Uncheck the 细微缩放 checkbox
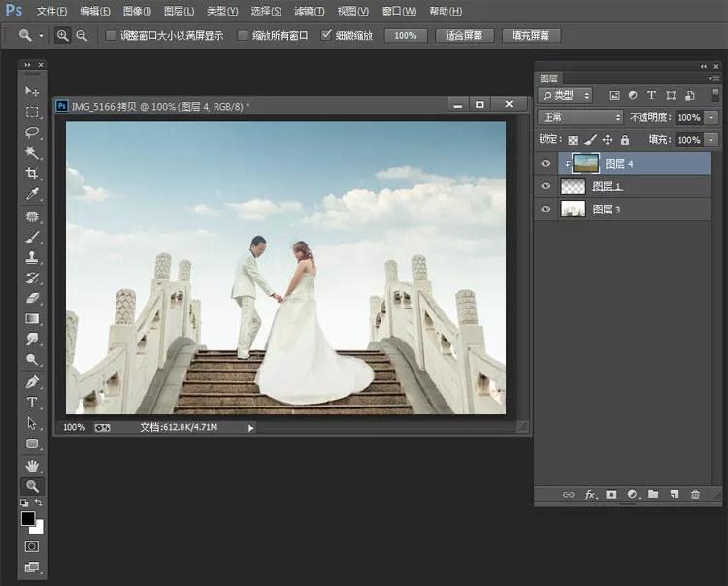The width and height of the screenshot is (728, 586). pyautogui.click(x=326, y=36)
